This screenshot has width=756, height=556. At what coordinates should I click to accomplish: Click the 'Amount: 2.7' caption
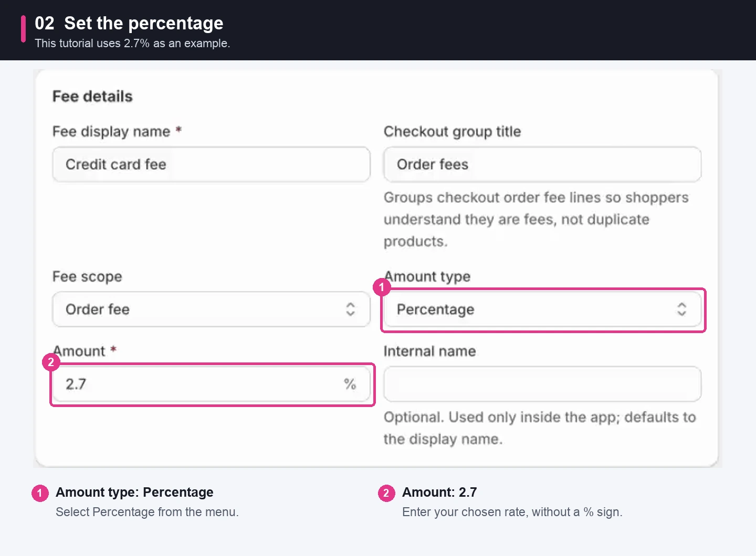(439, 492)
